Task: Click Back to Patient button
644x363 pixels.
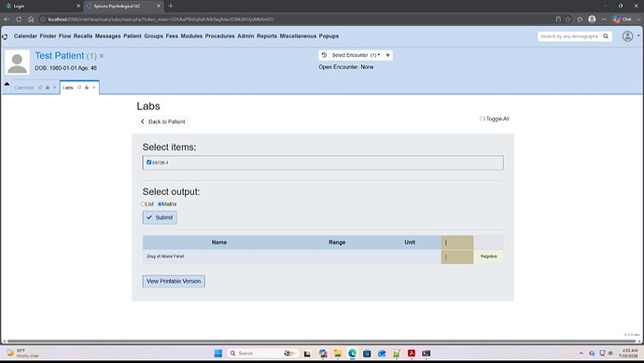Action: click(x=163, y=121)
